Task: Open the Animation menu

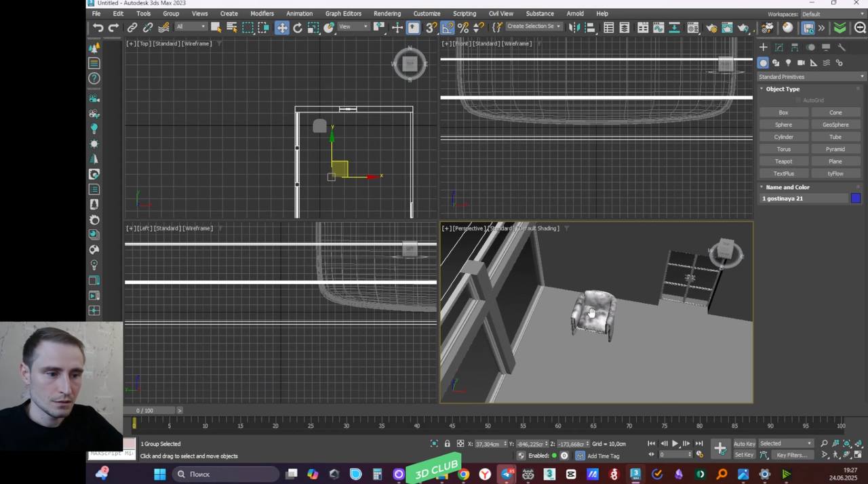Action: 299,14
